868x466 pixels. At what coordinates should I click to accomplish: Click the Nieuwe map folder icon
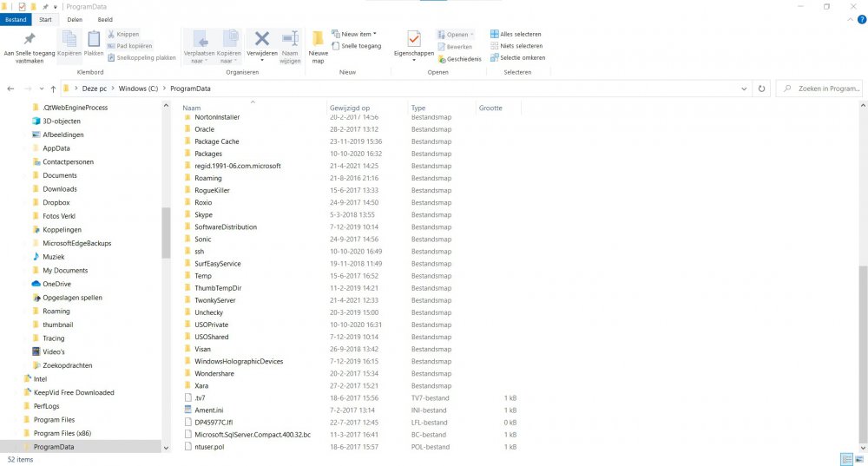(x=318, y=40)
